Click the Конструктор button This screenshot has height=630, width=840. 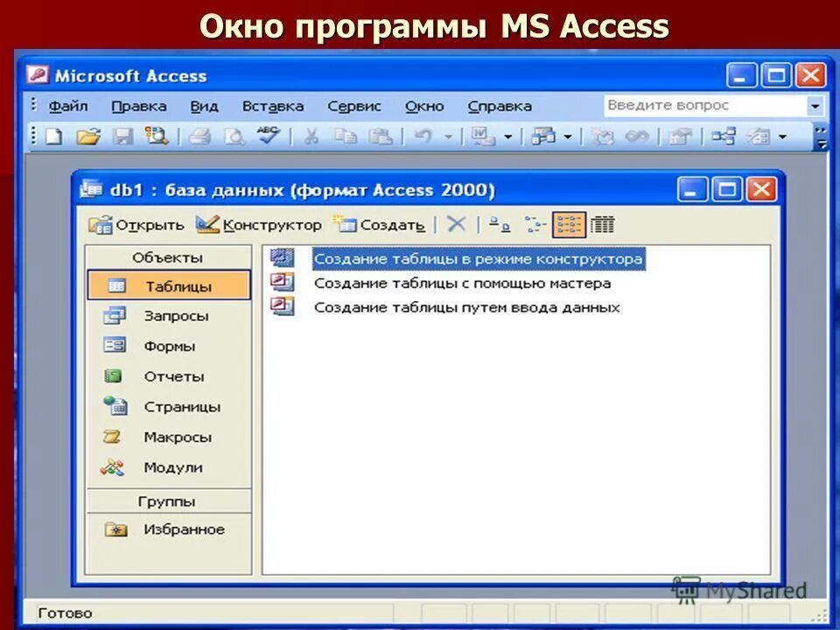click(259, 225)
